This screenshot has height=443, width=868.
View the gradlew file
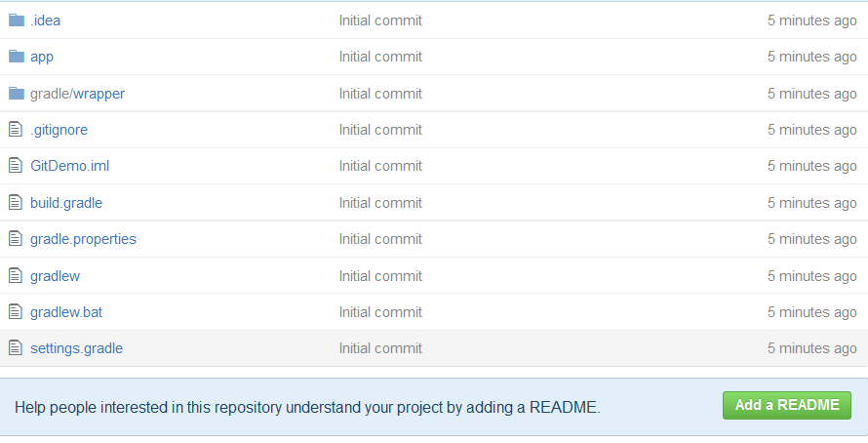click(x=55, y=276)
